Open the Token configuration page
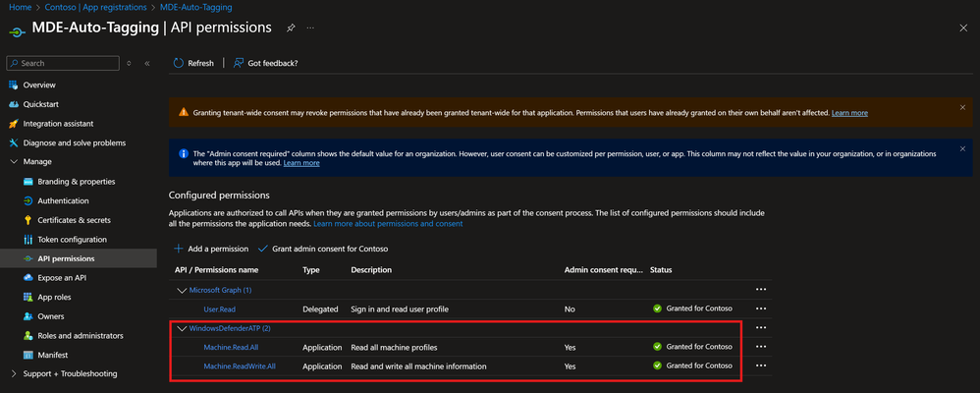This screenshot has width=980, height=393. [x=72, y=240]
